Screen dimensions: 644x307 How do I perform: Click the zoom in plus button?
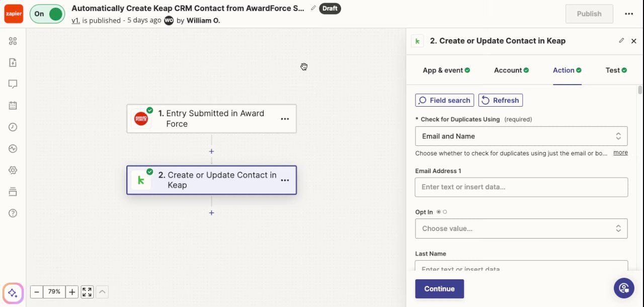point(72,292)
